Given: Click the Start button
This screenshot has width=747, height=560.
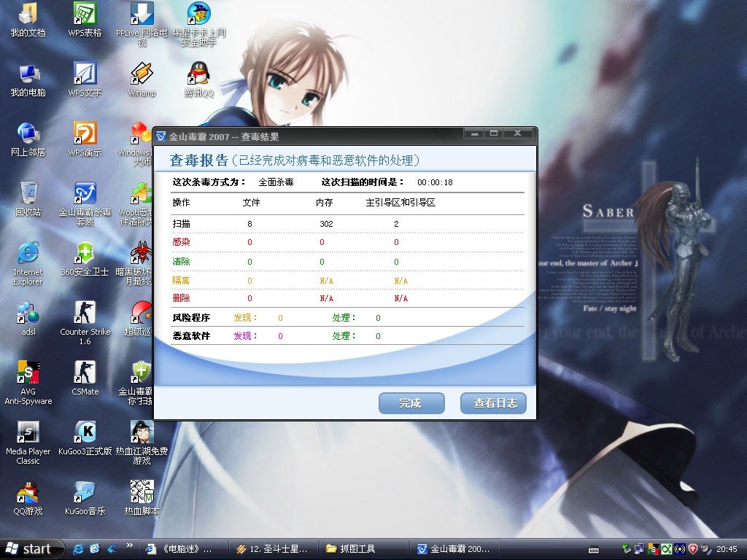Looking at the screenshot, I should [31, 549].
